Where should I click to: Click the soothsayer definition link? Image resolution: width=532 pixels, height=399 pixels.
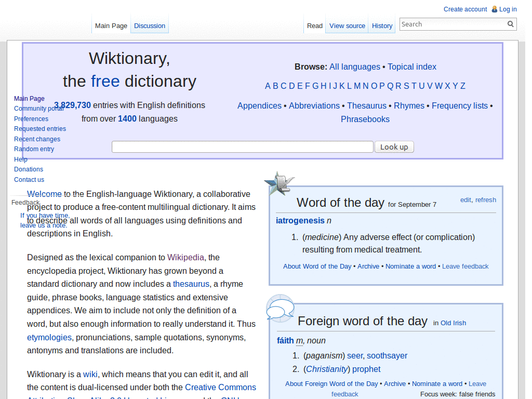tap(387, 356)
